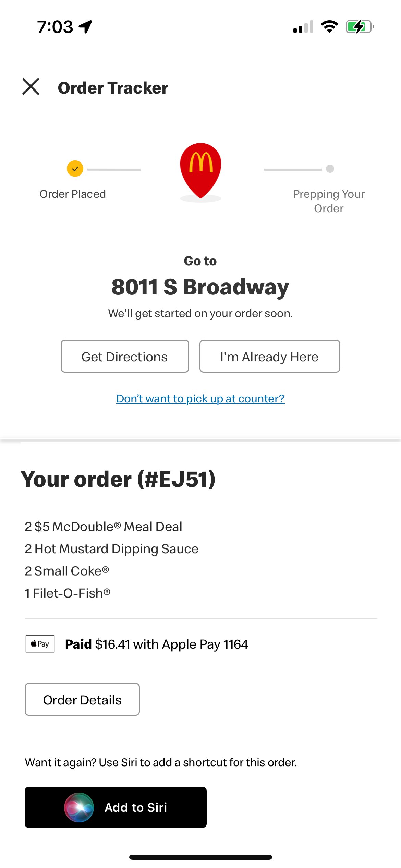
Task: Add this order to Siri
Action: (x=116, y=807)
